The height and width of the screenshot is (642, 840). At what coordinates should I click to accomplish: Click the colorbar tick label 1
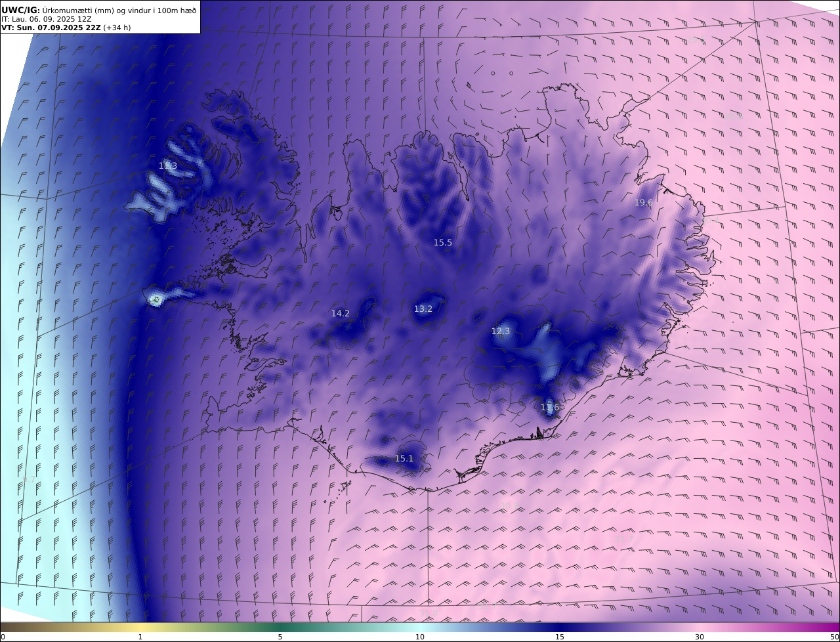[x=140, y=637]
